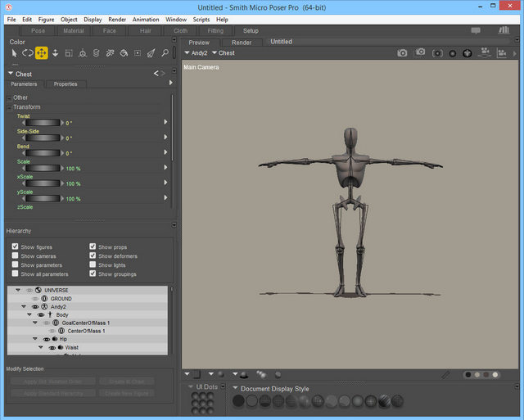Choose the arrow pointer selection tool

click(x=14, y=53)
